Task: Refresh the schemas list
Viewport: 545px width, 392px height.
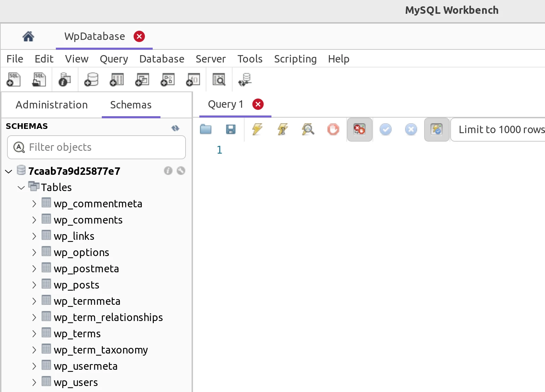Action: [x=175, y=128]
